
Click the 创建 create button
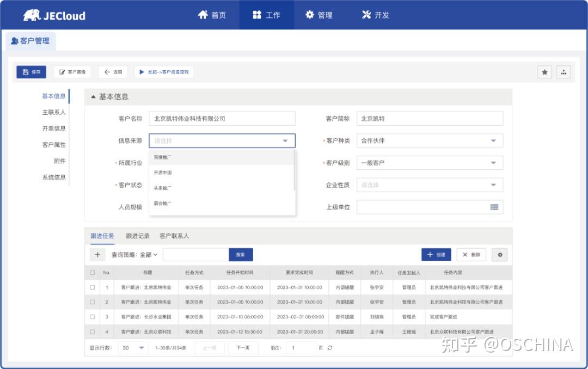[x=436, y=255]
